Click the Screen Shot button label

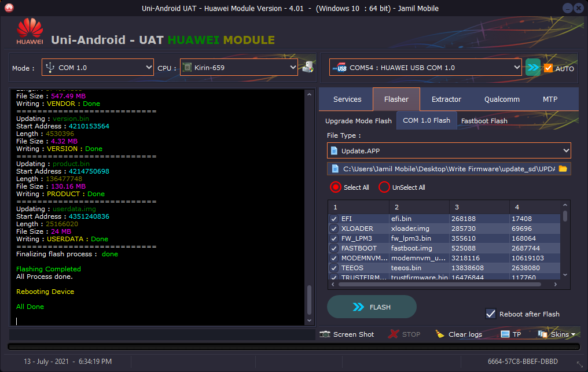(353, 334)
